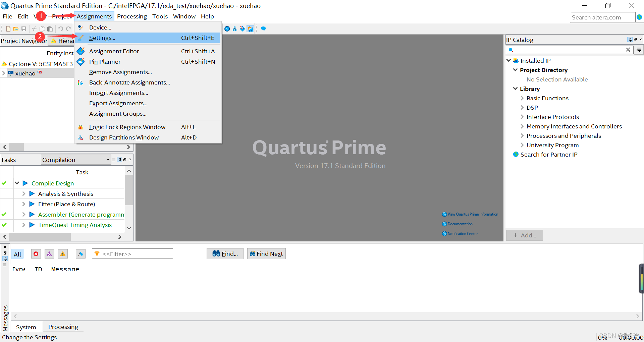Image resolution: width=644 pixels, height=342 pixels.
Task: Click the Save toolbar icon
Action: click(x=24, y=29)
